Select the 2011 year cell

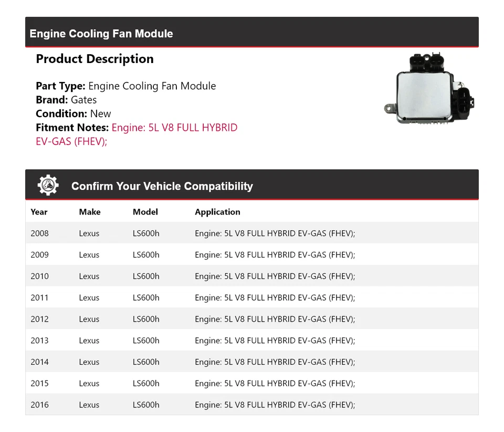pos(39,297)
